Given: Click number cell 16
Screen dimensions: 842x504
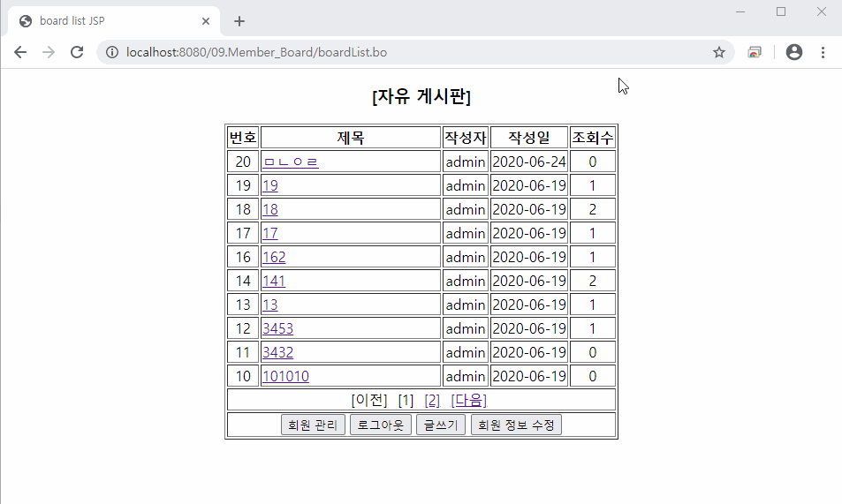Looking at the screenshot, I should (x=243, y=257).
